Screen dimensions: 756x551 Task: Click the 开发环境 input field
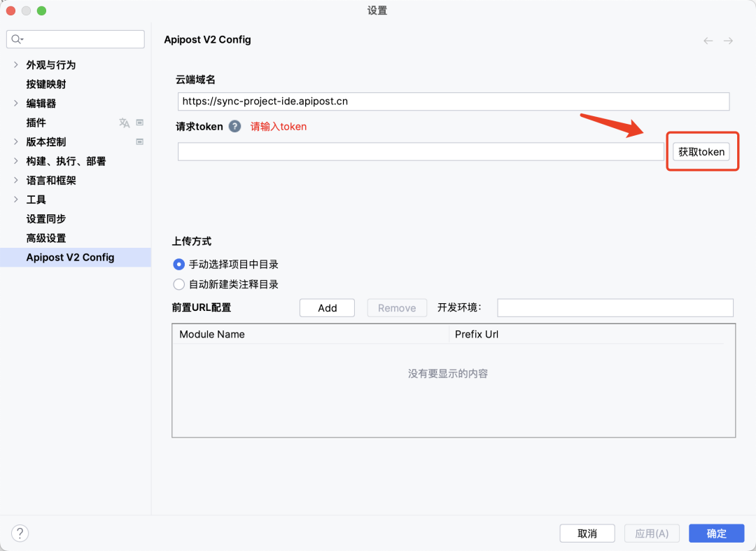615,308
